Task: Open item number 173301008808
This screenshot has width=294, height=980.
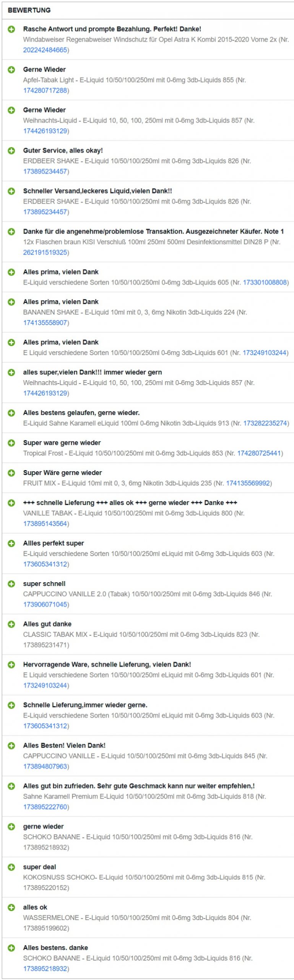Action: (x=265, y=283)
